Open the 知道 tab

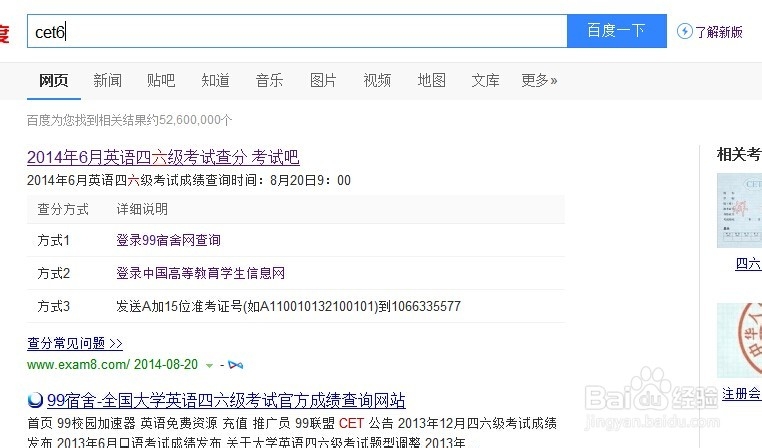(215, 80)
